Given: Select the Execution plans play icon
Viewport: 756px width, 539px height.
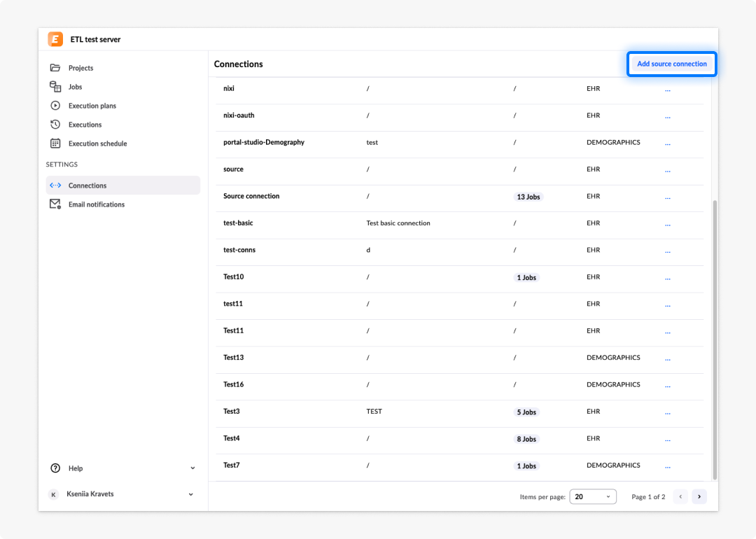Looking at the screenshot, I should 55,105.
